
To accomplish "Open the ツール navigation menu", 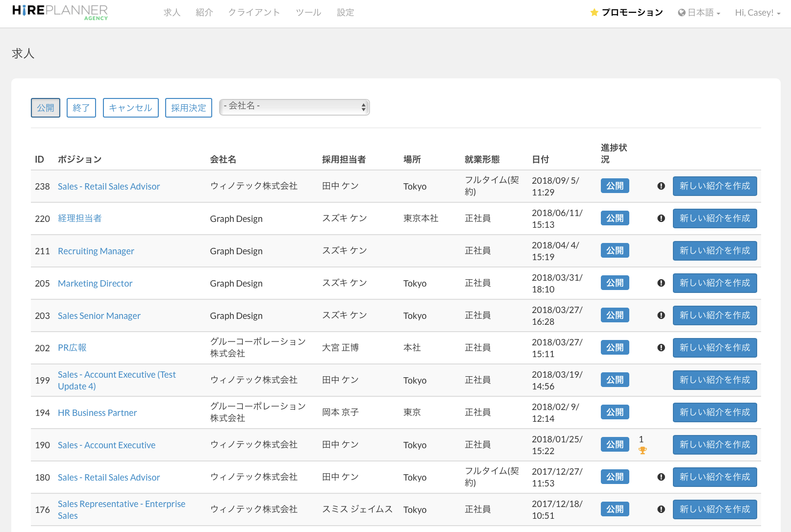I will tap(308, 13).
